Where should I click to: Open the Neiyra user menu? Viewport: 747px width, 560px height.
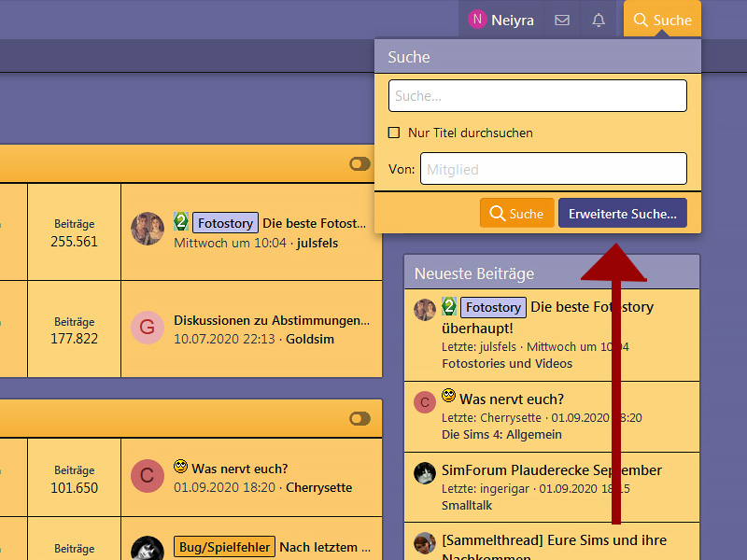(500, 20)
